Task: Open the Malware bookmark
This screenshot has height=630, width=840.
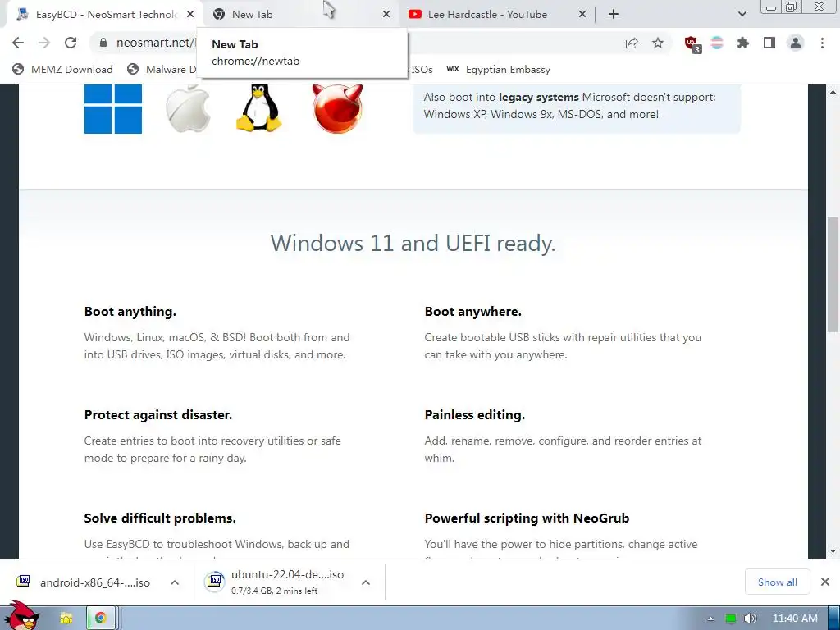Action: (x=162, y=70)
